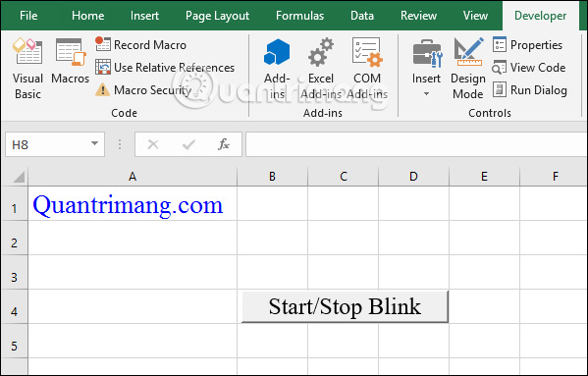The width and height of the screenshot is (588, 376).
Task: Open control Properties
Action: [527, 44]
